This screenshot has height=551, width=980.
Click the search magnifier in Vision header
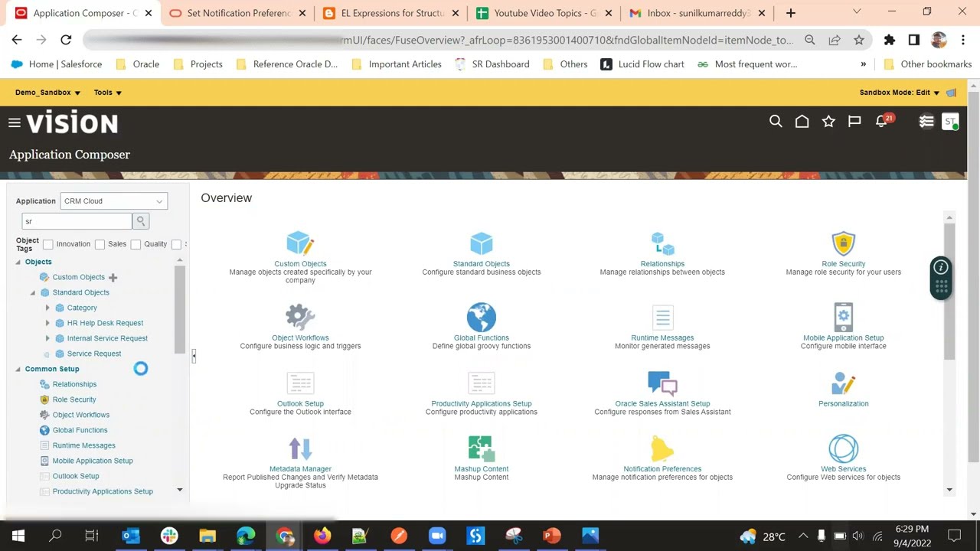pos(776,122)
